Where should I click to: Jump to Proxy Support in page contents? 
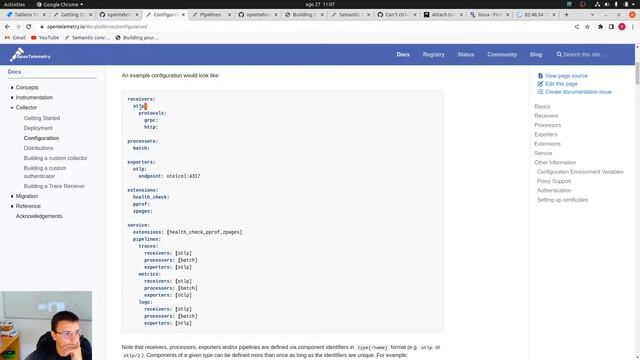pos(554,181)
